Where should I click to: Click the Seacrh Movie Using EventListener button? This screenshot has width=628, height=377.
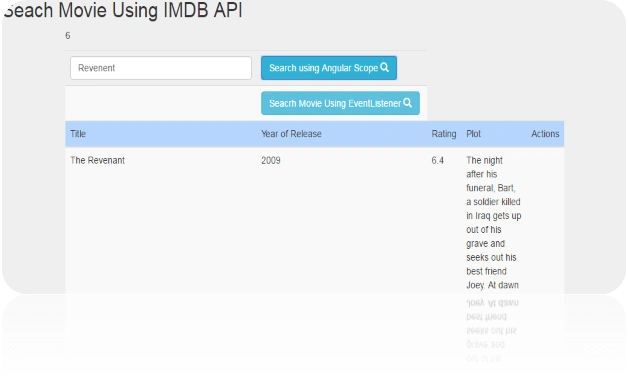coord(340,103)
